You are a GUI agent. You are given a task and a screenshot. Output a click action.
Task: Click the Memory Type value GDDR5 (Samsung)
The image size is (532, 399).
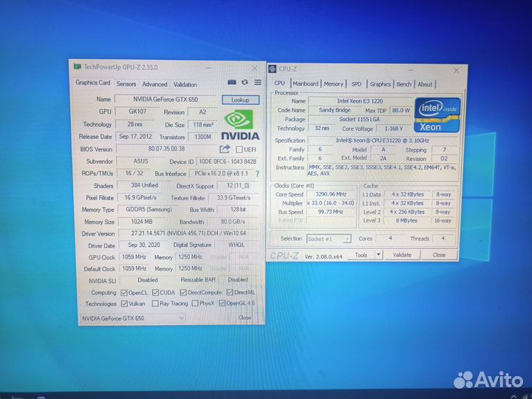click(149, 210)
